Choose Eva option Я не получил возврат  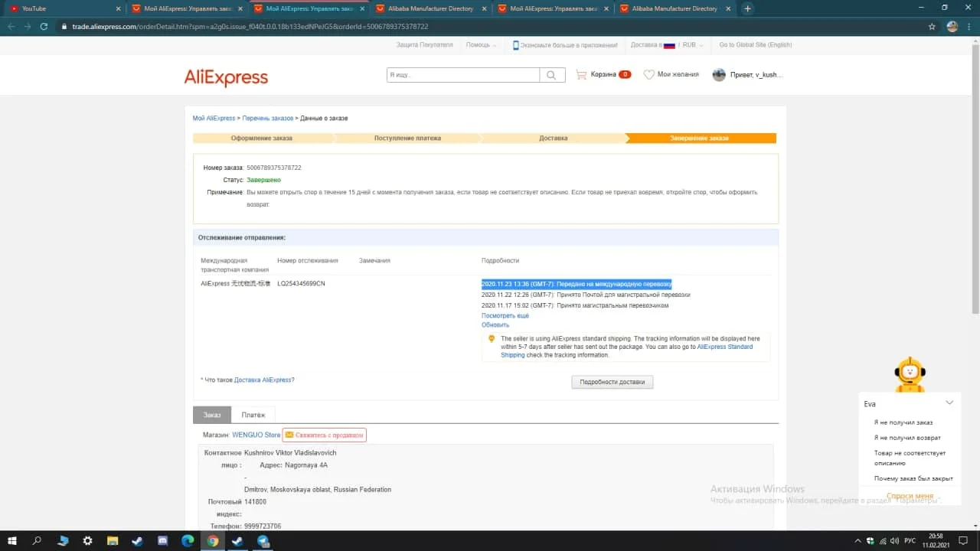[x=907, y=438]
